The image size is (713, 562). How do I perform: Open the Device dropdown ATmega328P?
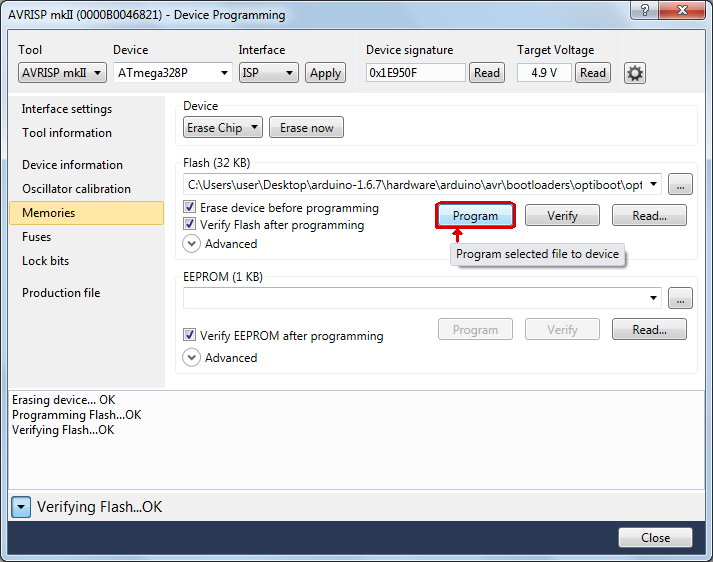pos(172,73)
